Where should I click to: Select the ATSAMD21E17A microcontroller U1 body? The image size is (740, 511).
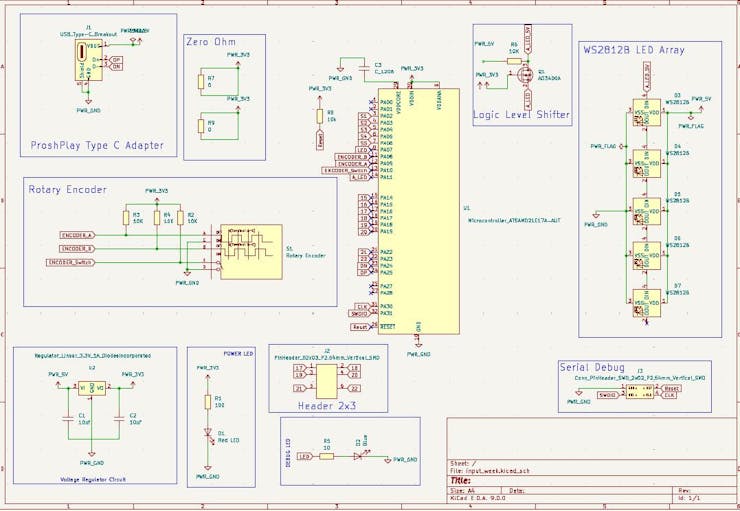pyautogui.click(x=419, y=210)
